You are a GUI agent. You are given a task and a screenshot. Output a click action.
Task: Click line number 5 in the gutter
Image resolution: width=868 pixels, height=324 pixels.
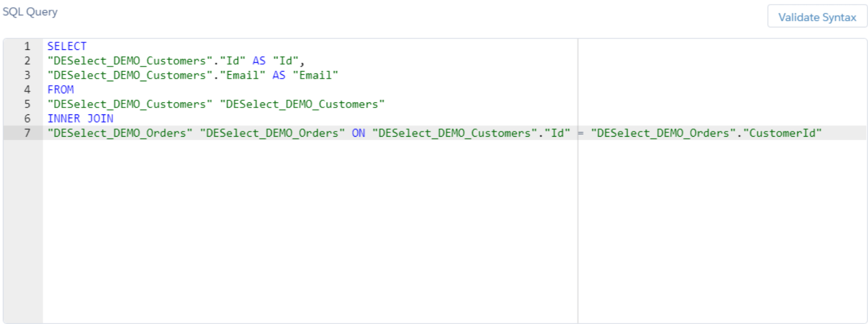[27, 104]
